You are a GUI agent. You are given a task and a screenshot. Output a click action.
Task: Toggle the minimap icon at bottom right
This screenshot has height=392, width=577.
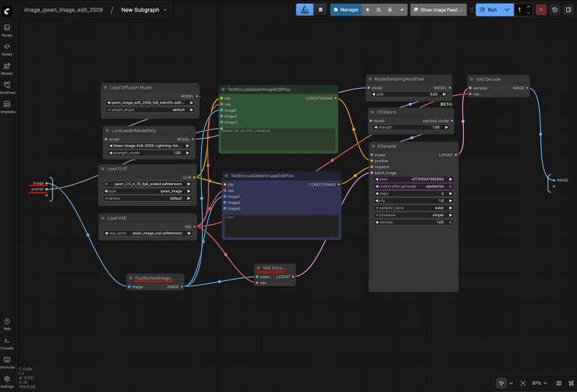559,383
